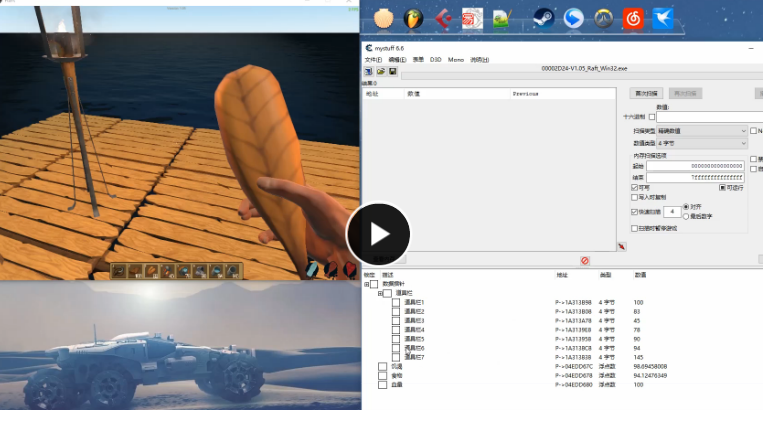Viewport: 763px width, 433px height.
Task: Click the red health heart indicator in game
Action: coord(350,269)
